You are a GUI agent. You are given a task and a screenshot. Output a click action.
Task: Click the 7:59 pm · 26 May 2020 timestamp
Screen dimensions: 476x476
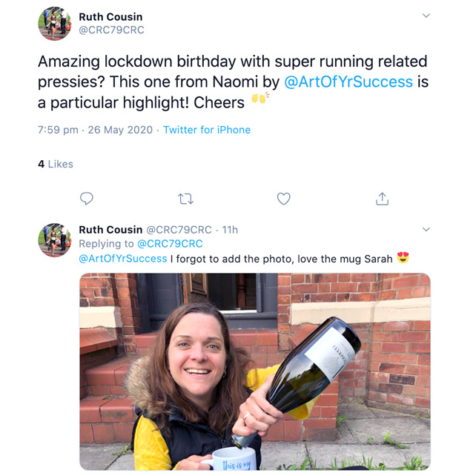tap(95, 130)
